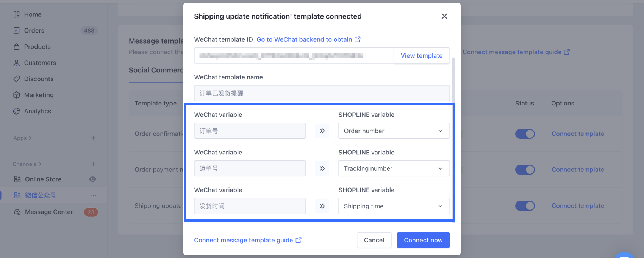Click the Home icon in sidebar

pos(17,14)
